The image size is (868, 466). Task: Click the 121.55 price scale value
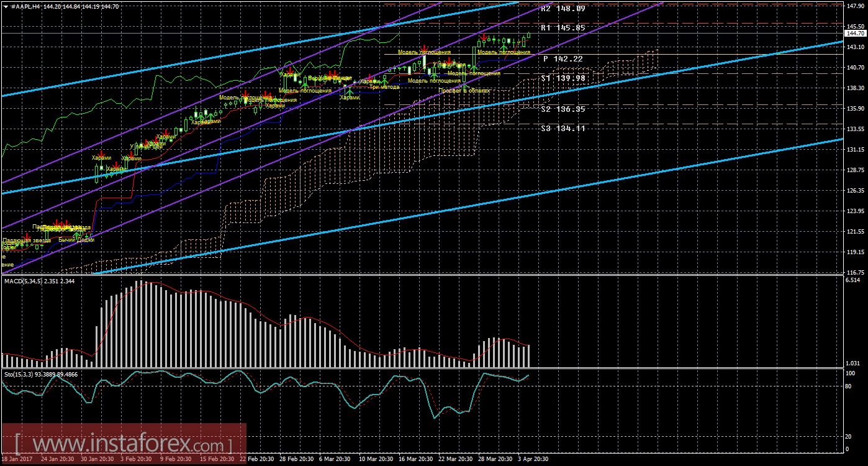click(x=856, y=232)
